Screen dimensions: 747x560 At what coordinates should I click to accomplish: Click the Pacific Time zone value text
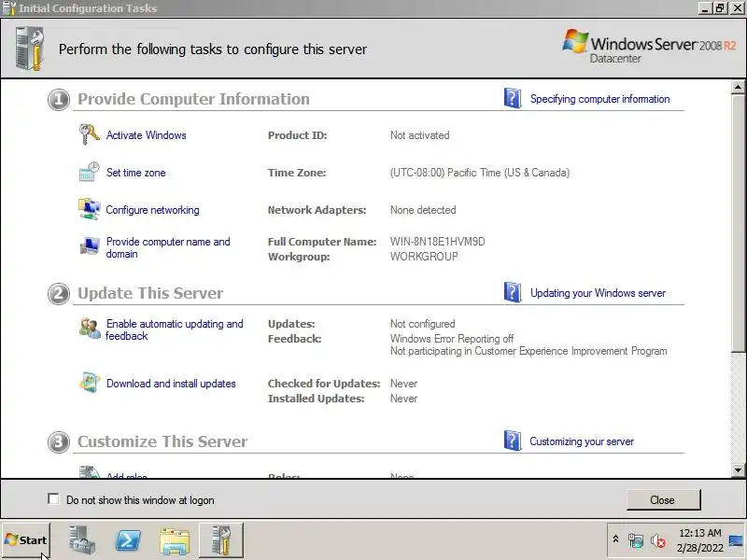pos(480,173)
